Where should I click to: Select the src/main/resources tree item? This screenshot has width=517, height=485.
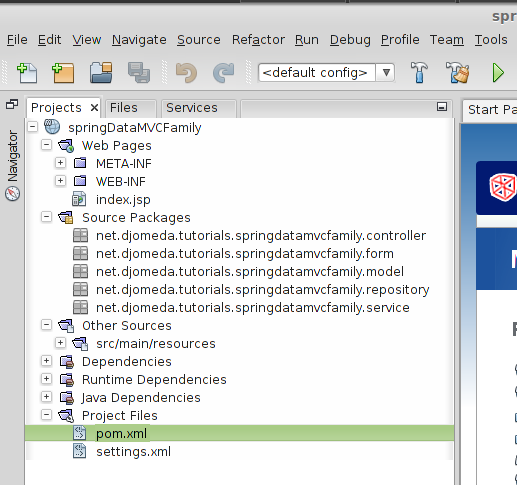tap(156, 344)
